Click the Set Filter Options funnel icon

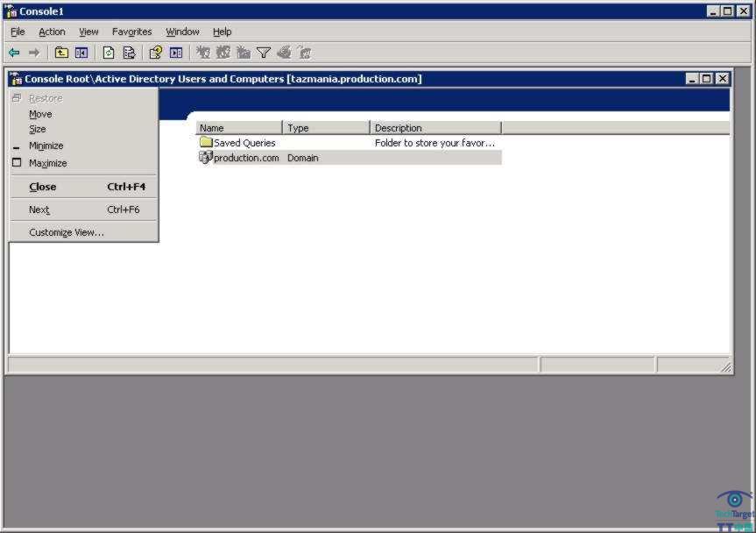coord(263,52)
